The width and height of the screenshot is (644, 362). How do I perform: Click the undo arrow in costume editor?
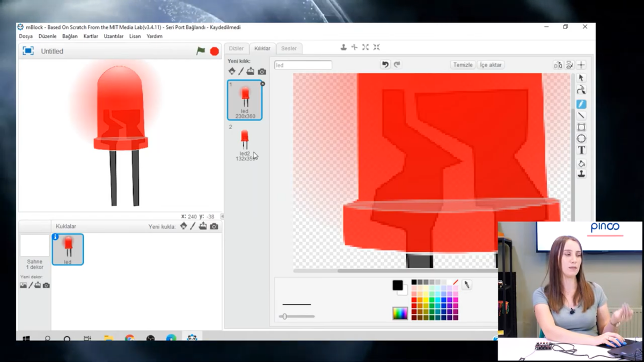click(x=385, y=65)
